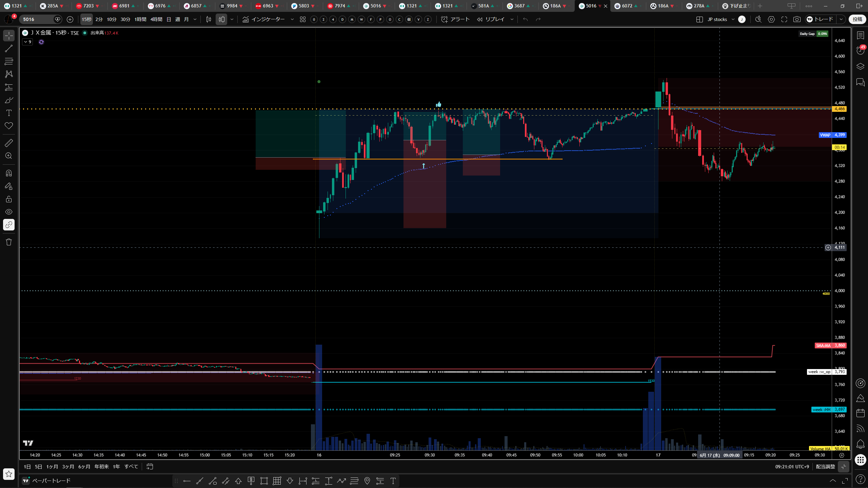The height and width of the screenshot is (488, 868).
Task: Collapse the indicator legend showing 9
Action: click(x=27, y=42)
